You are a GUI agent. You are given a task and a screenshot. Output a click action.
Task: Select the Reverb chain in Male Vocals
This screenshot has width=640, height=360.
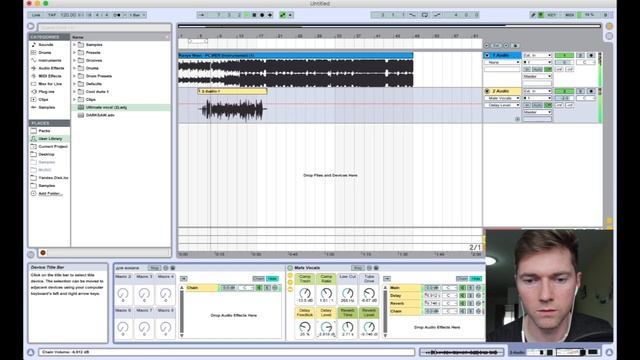pos(405,303)
